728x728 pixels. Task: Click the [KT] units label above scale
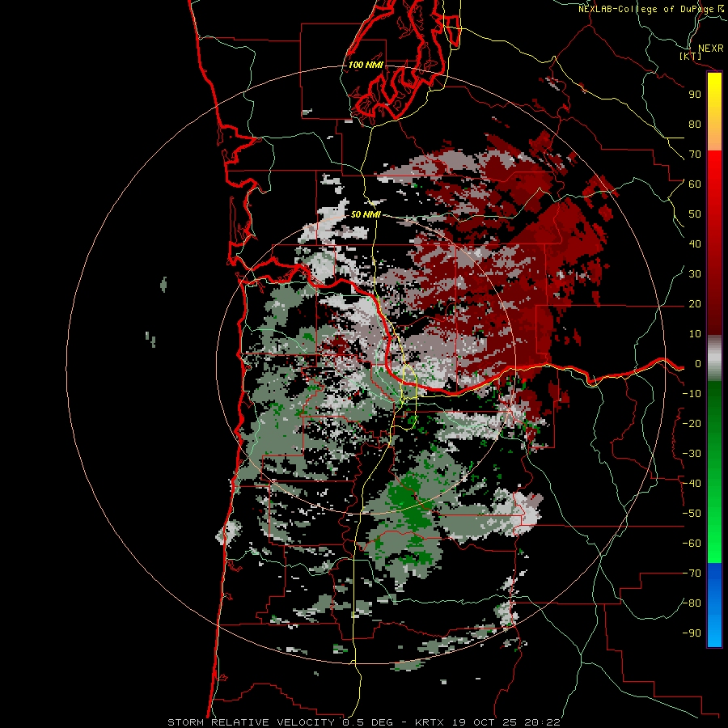tap(691, 56)
